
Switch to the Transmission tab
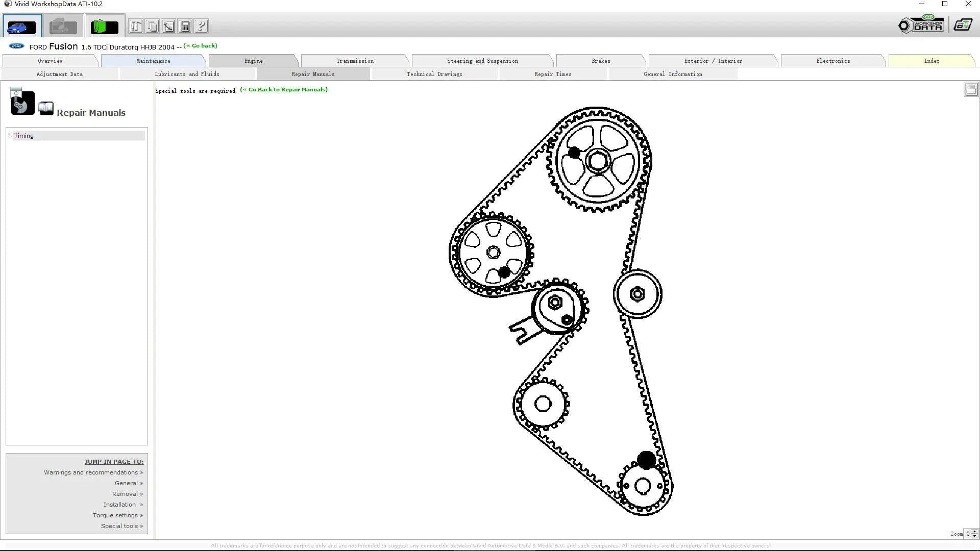[x=355, y=61]
